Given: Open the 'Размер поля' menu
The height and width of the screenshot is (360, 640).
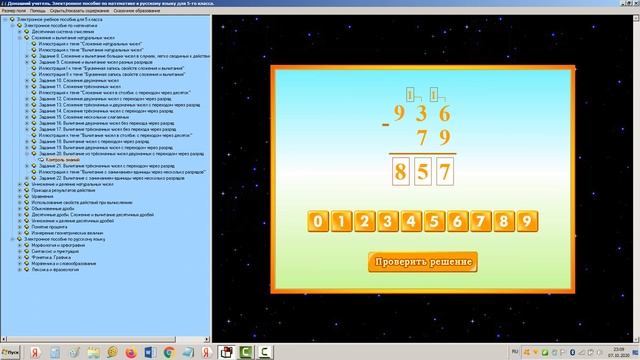Looking at the screenshot, I should coord(13,11).
